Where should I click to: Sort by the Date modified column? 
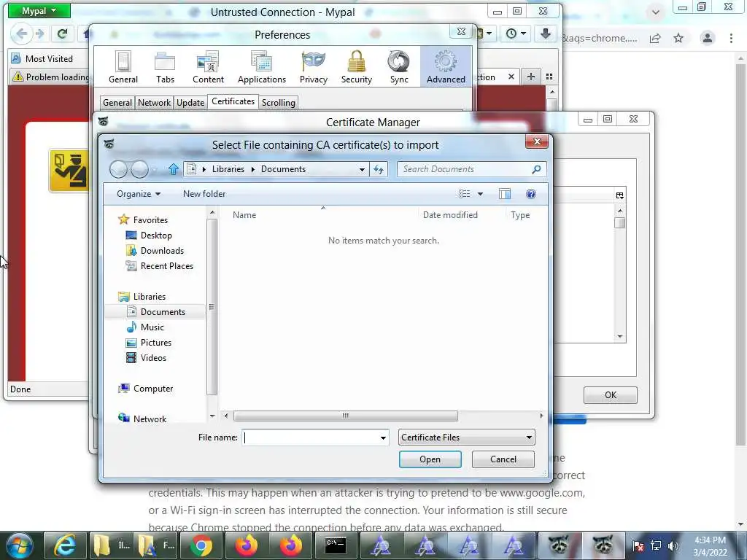(450, 215)
